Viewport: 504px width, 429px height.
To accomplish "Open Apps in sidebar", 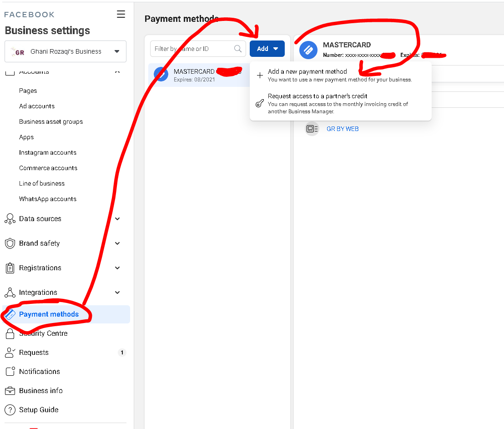I will 26,137.
